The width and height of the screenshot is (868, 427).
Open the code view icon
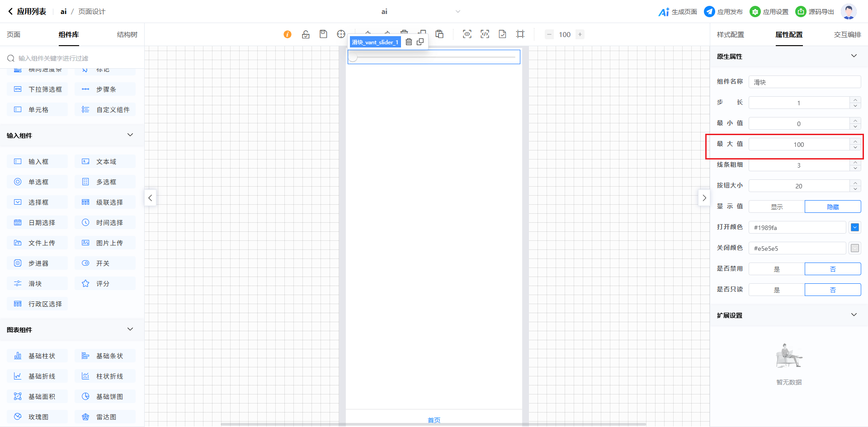pyautogui.click(x=485, y=34)
